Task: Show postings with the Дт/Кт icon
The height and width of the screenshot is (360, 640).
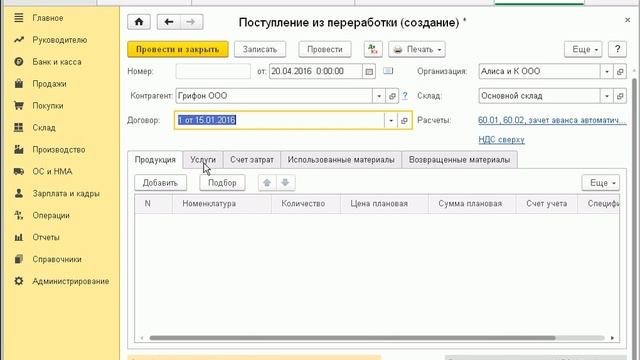Action: click(x=373, y=49)
